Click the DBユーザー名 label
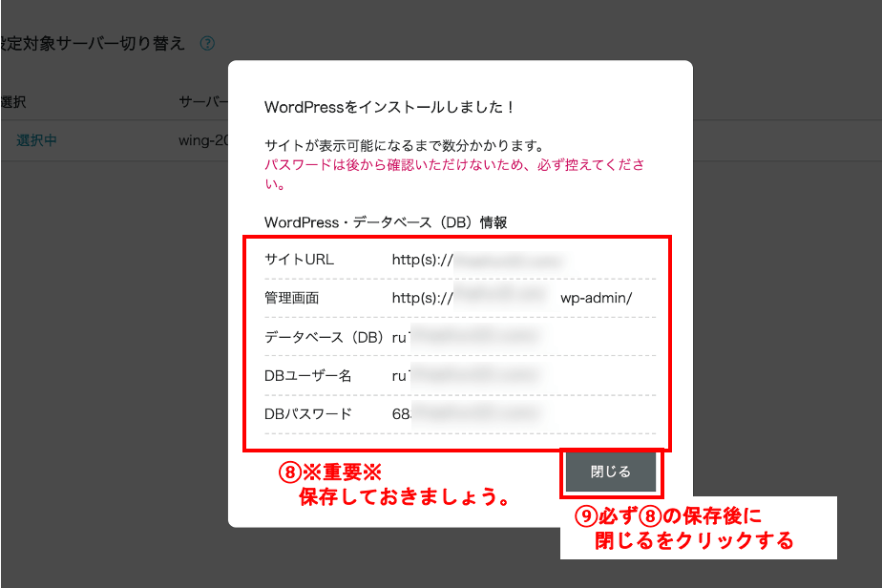 (x=307, y=375)
